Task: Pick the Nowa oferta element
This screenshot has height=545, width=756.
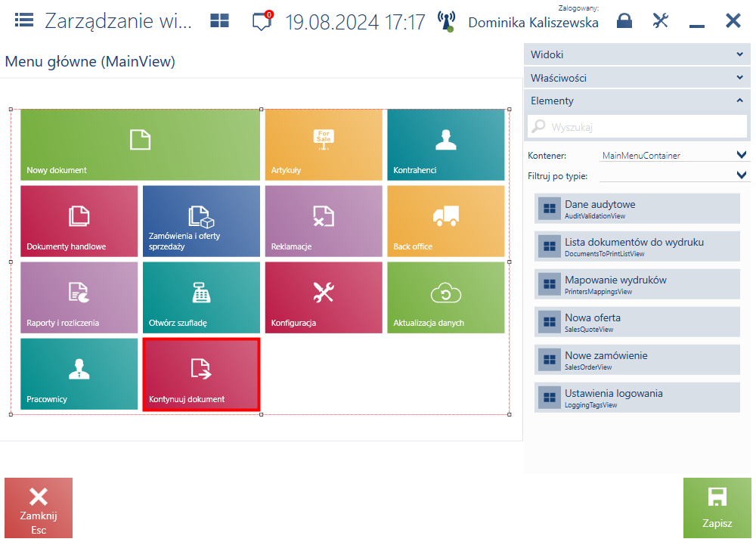Action: pyautogui.click(x=637, y=322)
